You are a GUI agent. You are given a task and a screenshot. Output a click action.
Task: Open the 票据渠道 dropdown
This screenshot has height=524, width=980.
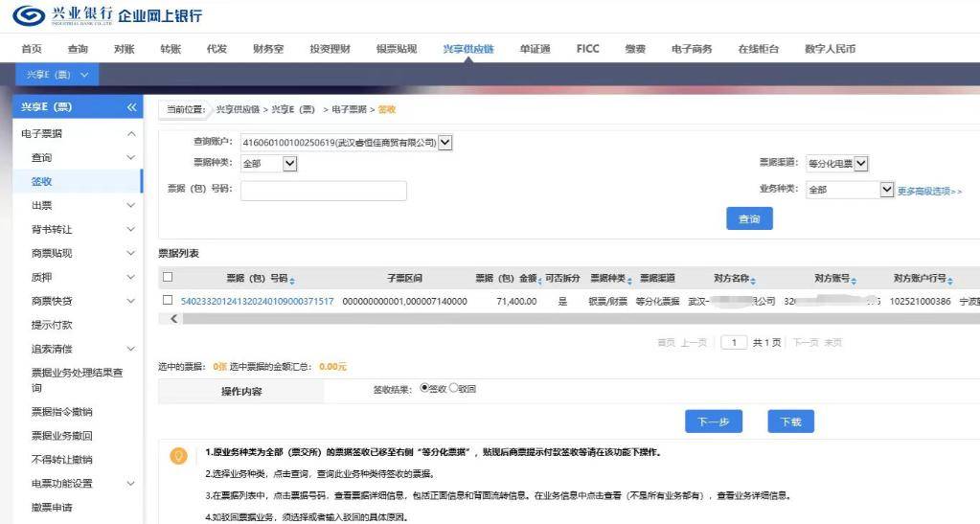[x=860, y=164]
